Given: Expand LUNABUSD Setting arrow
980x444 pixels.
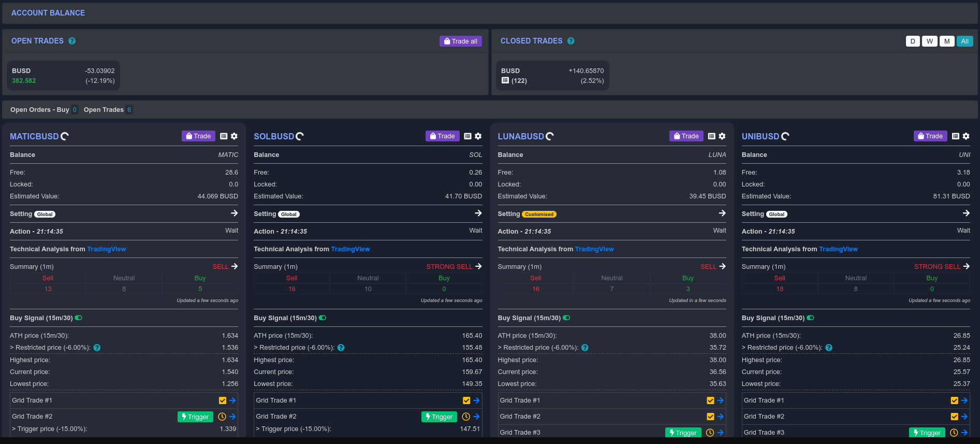Looking at the screenshot, I should 722,213.
